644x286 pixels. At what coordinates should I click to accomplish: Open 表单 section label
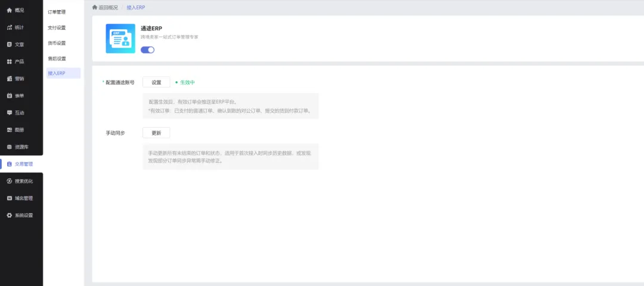[19, 96]
